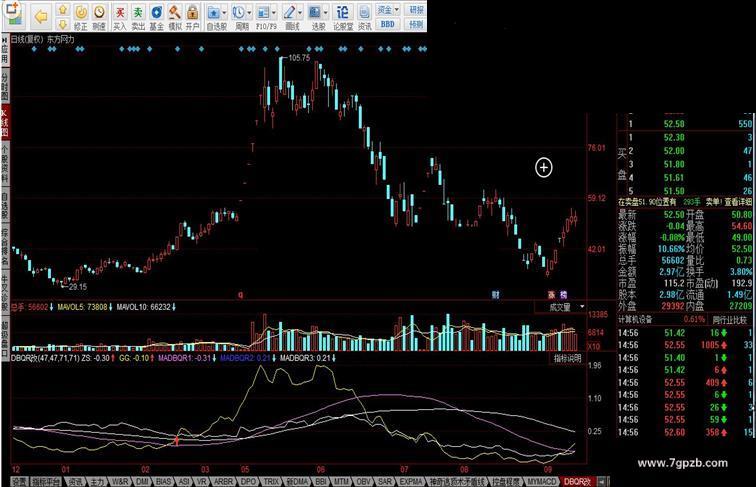Click the 105.75 high price label

click(299, 58)
